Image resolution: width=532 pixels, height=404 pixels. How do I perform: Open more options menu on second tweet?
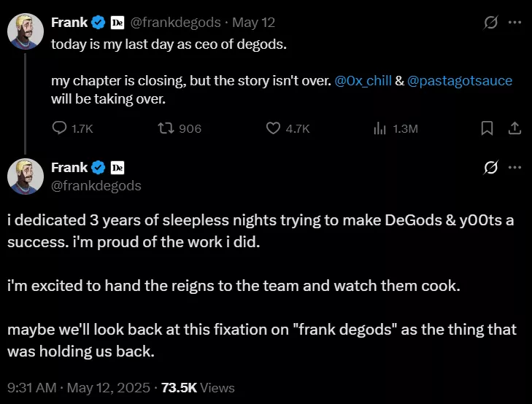(x=514, y=168)
